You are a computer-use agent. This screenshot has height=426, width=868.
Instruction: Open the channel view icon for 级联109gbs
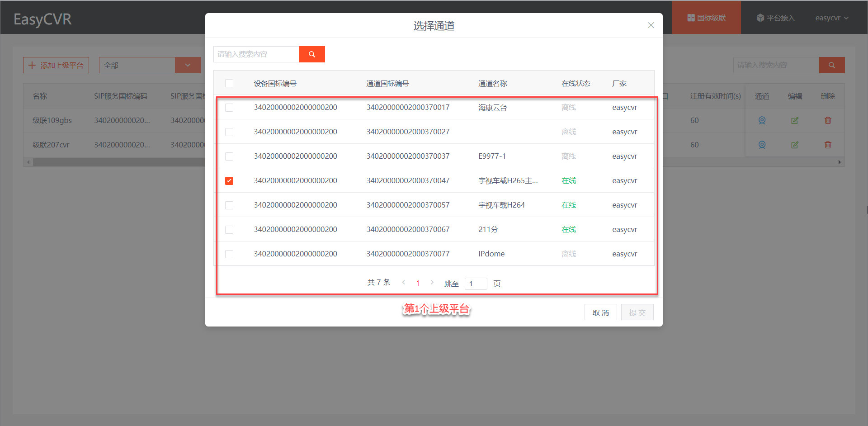point(762,120)
